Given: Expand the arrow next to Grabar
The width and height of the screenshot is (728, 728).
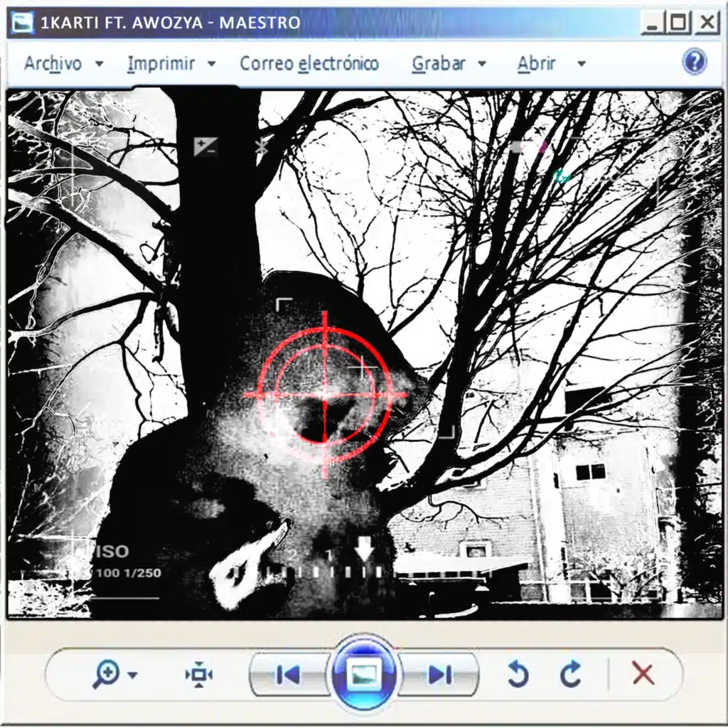Looking at the screenshot, I should click(x=481, y=64).
